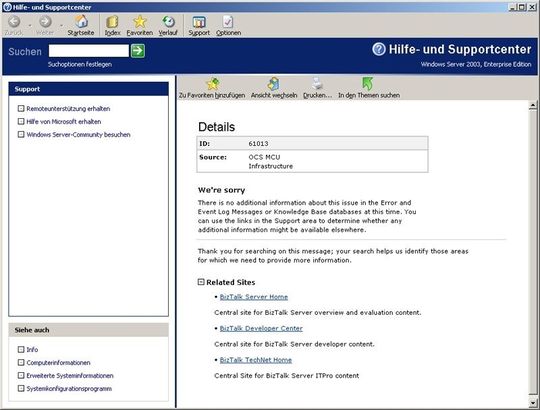Viewport: 540px width, 410px height.
Task: Maximize the Hilfe- und Supportcenter window
Action: (x=522, y=7)
